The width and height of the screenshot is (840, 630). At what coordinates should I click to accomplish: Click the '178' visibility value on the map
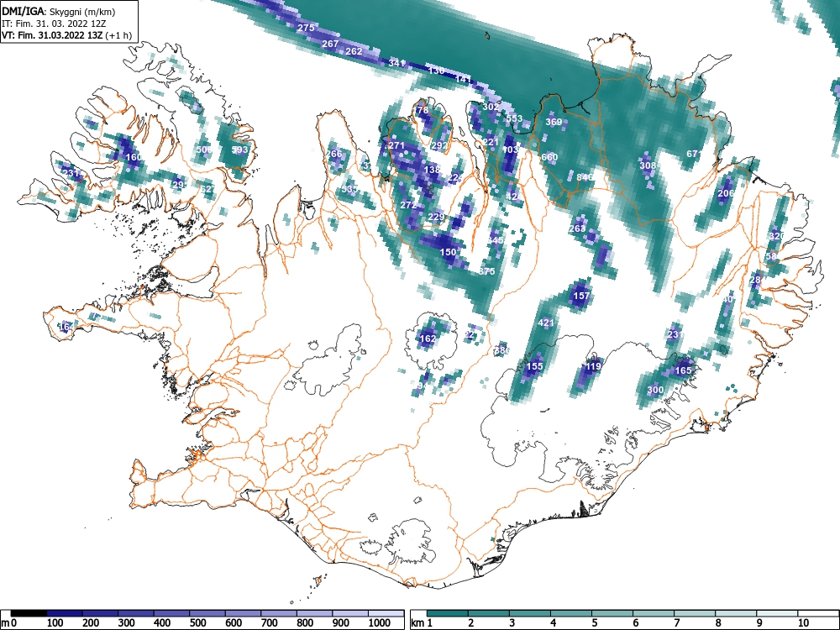pyautogui.click(x=421, y=110)
